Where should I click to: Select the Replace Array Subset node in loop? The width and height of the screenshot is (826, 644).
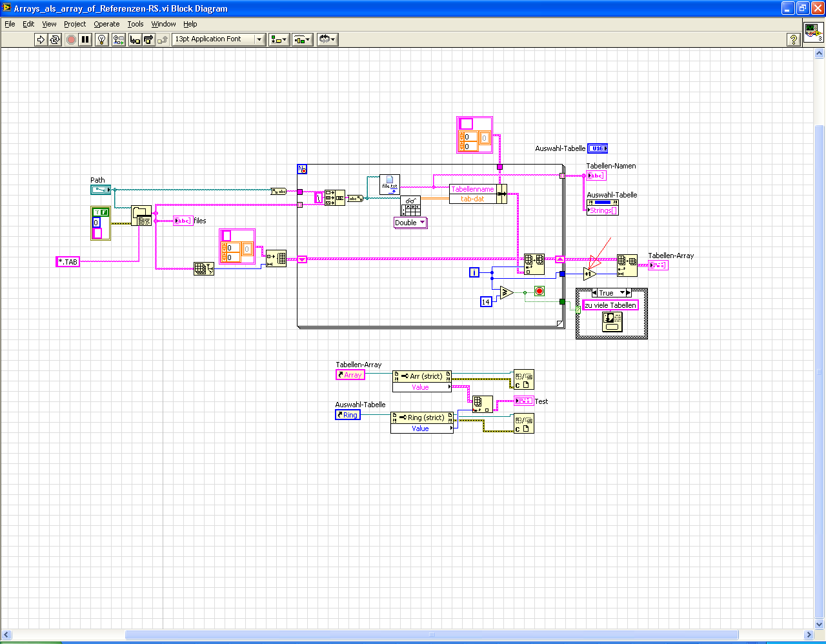click(x=534, y=264)
